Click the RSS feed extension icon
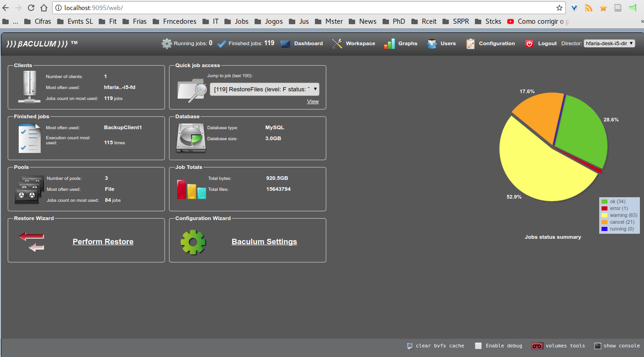Viewport: 644px width, 357px height. click(x=589, y=8)
